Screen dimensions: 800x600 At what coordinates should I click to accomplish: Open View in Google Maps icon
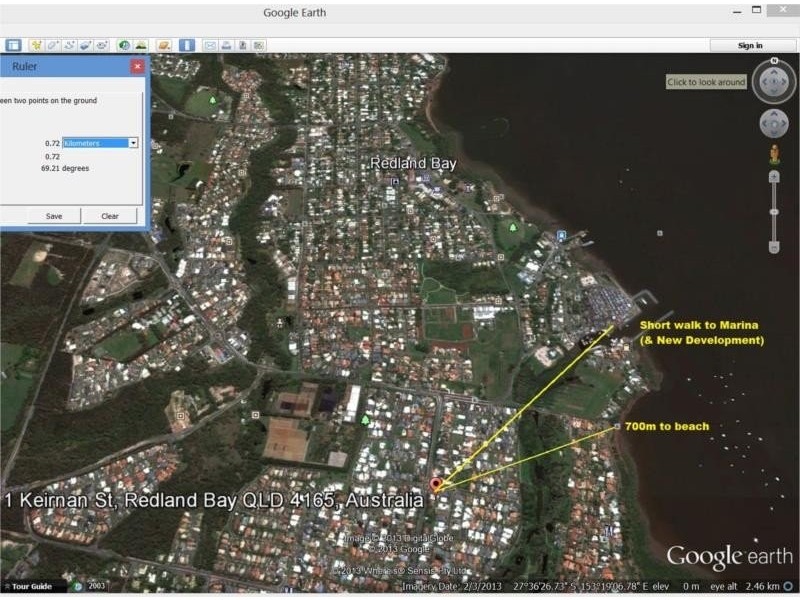point(259,45)
